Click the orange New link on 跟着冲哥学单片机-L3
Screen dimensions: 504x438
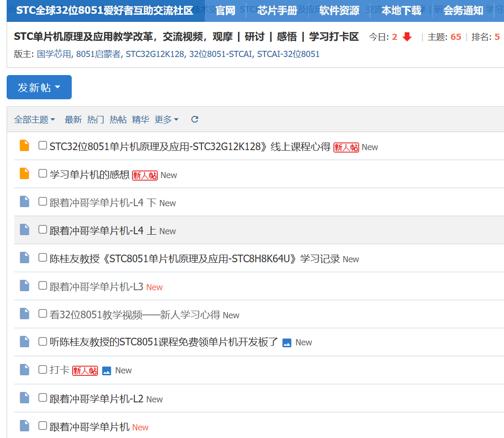pyautogui.click(x=154, y=287)
